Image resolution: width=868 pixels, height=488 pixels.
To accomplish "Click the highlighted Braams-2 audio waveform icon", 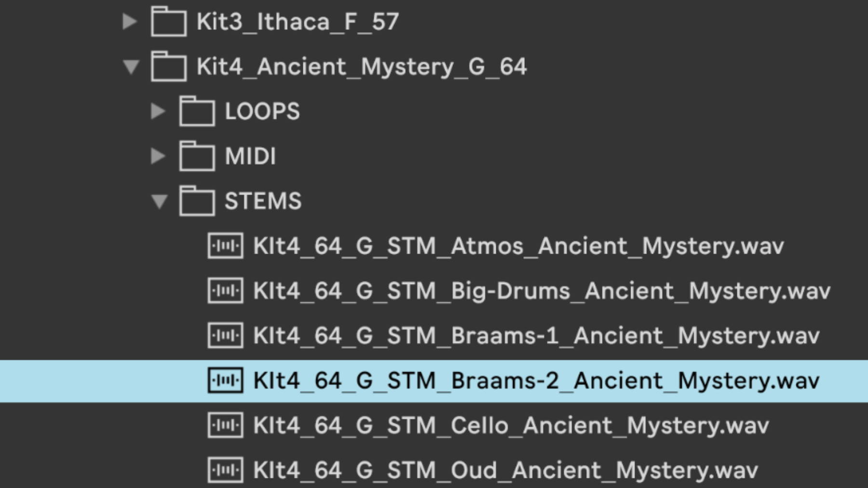I will [225, 381].
